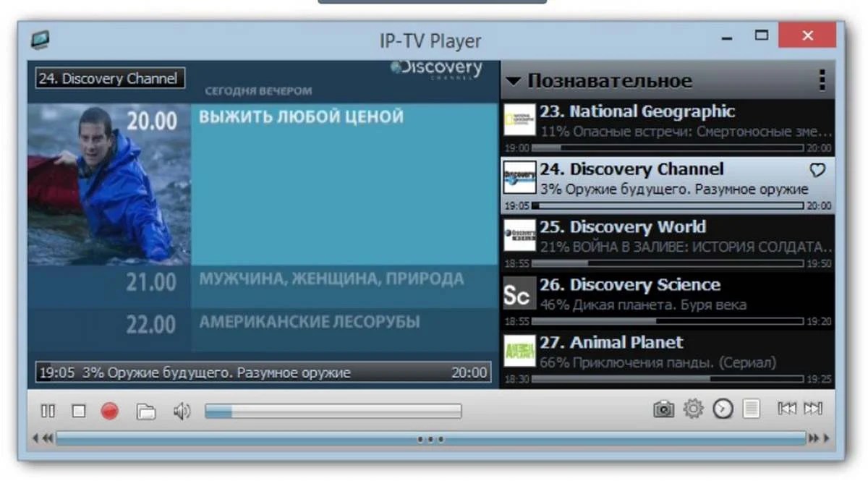The image size is (868, 481).
Task: Click the Animal Planet logo thumbnail
Action: point(519,352)
